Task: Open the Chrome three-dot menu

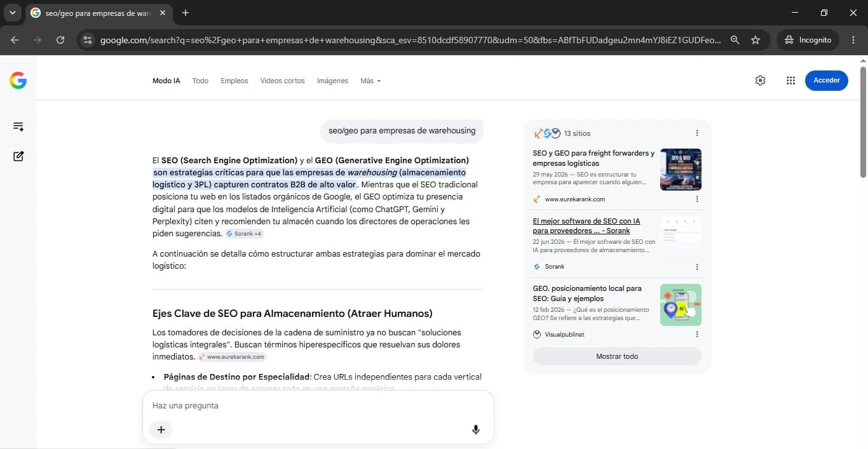Action: (854, 40)
